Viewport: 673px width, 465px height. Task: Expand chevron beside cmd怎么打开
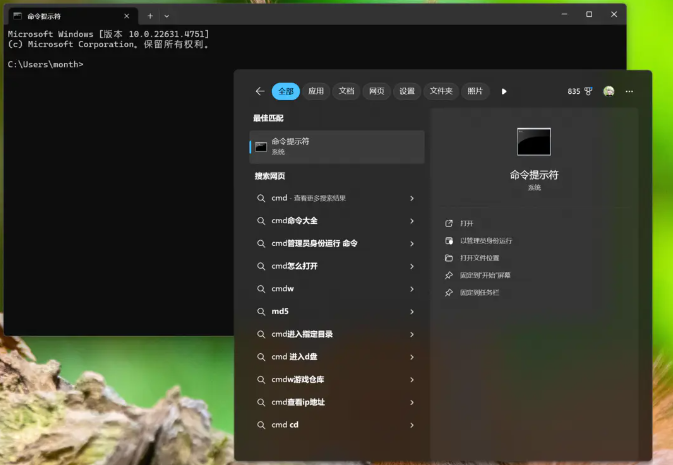(x=412, y=267)
